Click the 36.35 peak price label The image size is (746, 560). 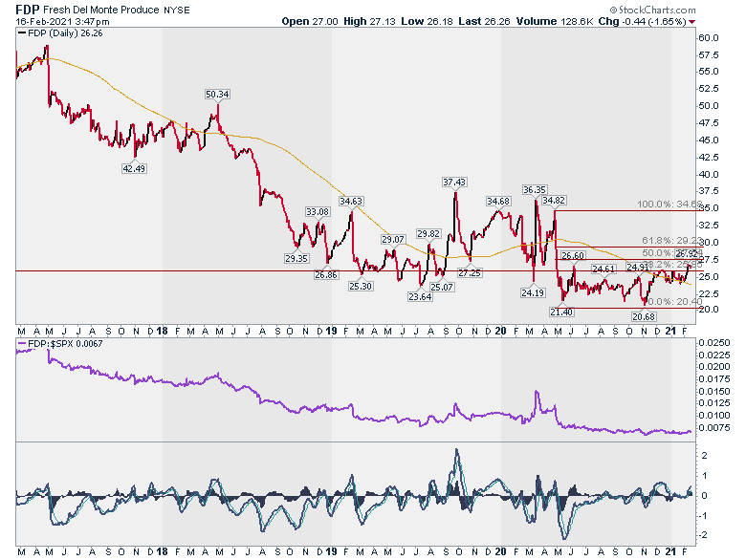534,189
